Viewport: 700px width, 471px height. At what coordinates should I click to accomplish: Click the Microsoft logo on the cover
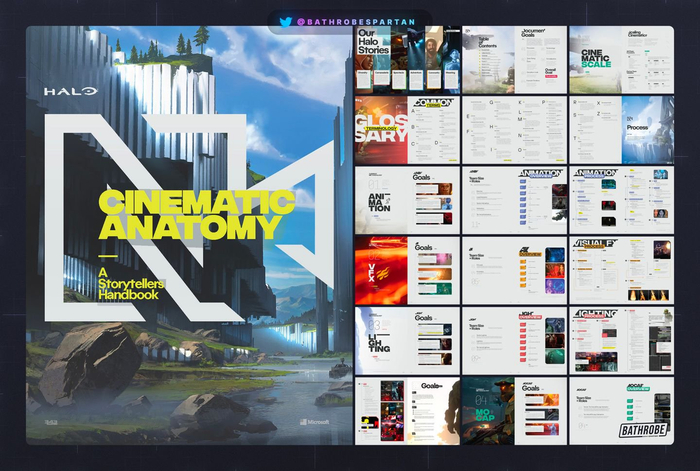click(x=315, y=422)
